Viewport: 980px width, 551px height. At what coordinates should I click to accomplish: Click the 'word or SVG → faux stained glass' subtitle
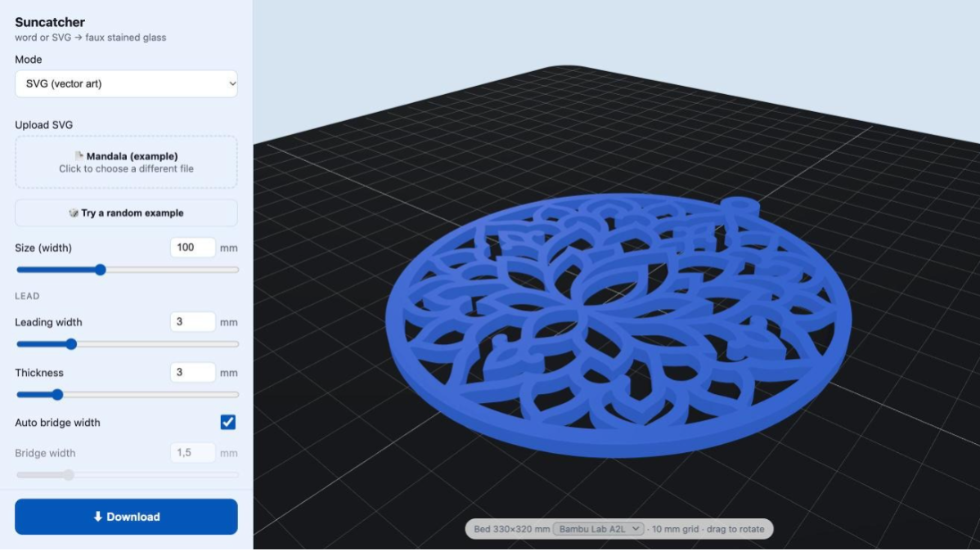click(91, 38)
